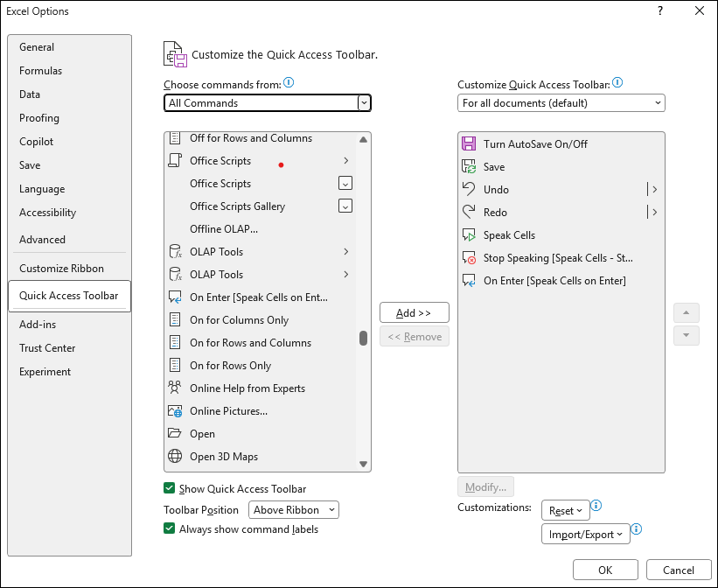718x588 pixels.
Task: Expand the Redo split arrow
Action: [x=654, y=213]
